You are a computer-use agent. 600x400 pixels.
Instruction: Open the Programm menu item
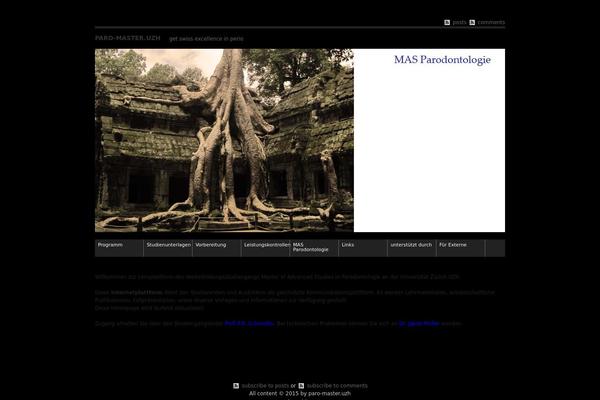(119, 248)
